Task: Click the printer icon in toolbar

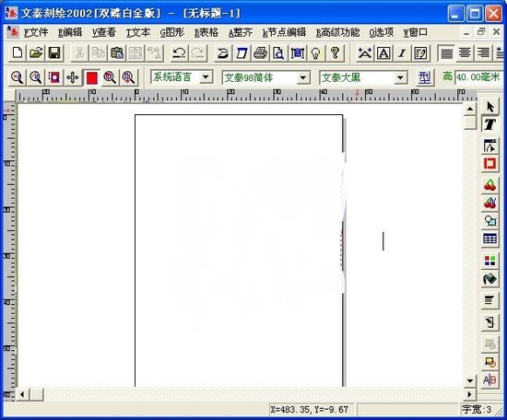Action: point(260,53)
